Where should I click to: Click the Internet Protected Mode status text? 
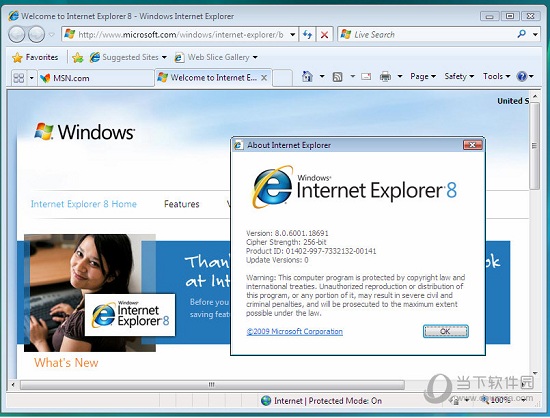328,400
